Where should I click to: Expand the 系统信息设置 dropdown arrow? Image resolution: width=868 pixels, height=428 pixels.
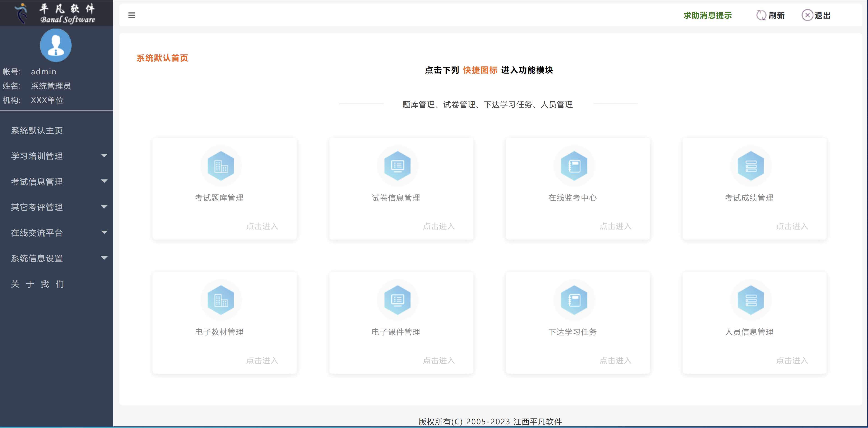[x=105, y=258]
